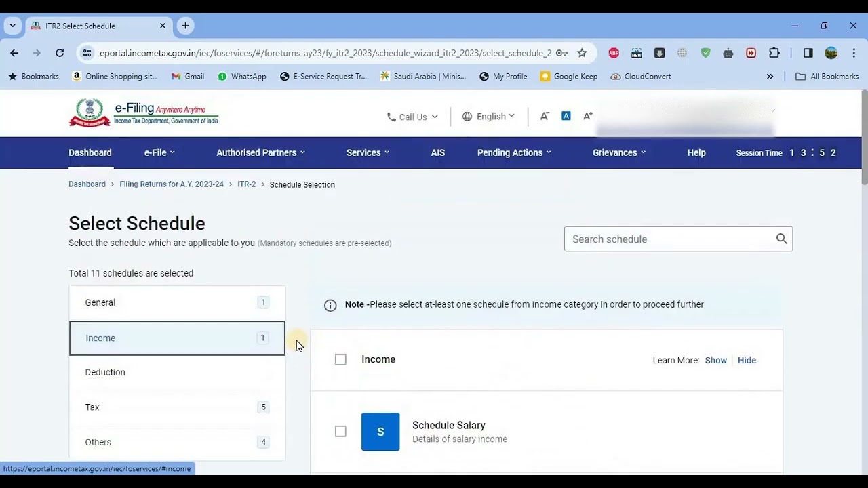Open the My Profile bookmark
This screenshot has height=488, width=868.
point(503,77)
